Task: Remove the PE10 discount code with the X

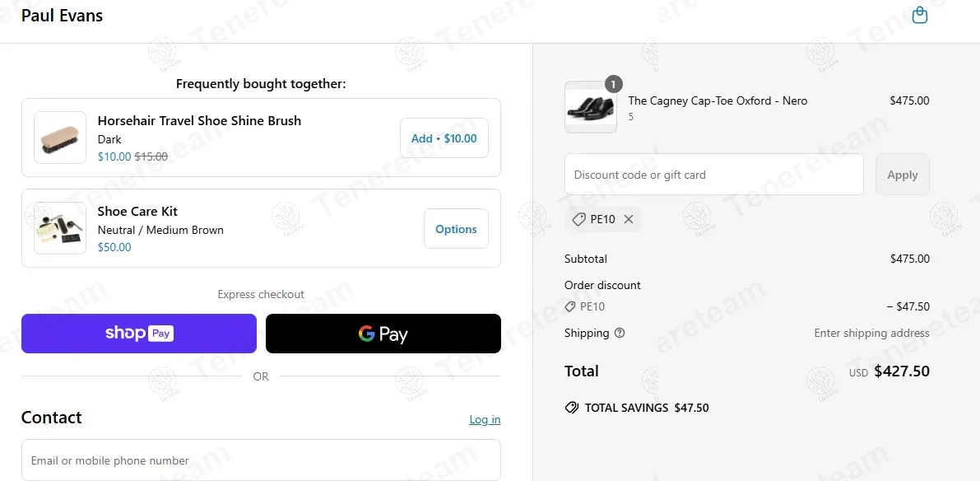Action: (629, 219)
